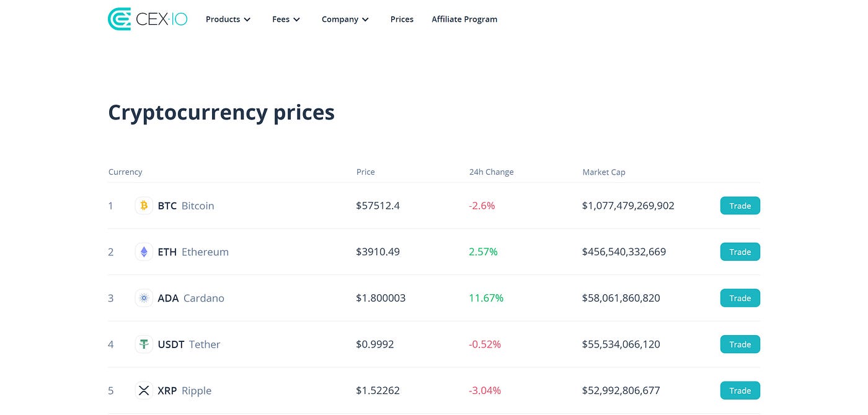Click market cap $52,992,806,677
Viewport: 868px width, 415px height.
(x=621, y=391)
